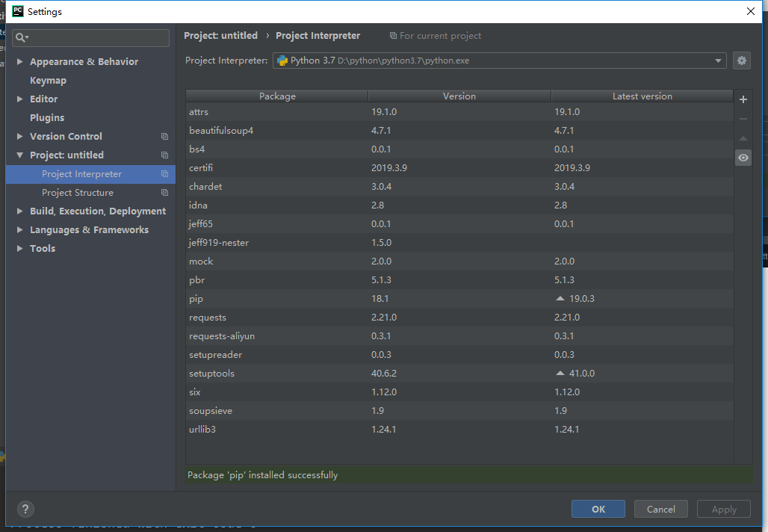This screenshot has height=532, width=768.
Task: Select the certifi package row
Action: click(x=459, y=167)
